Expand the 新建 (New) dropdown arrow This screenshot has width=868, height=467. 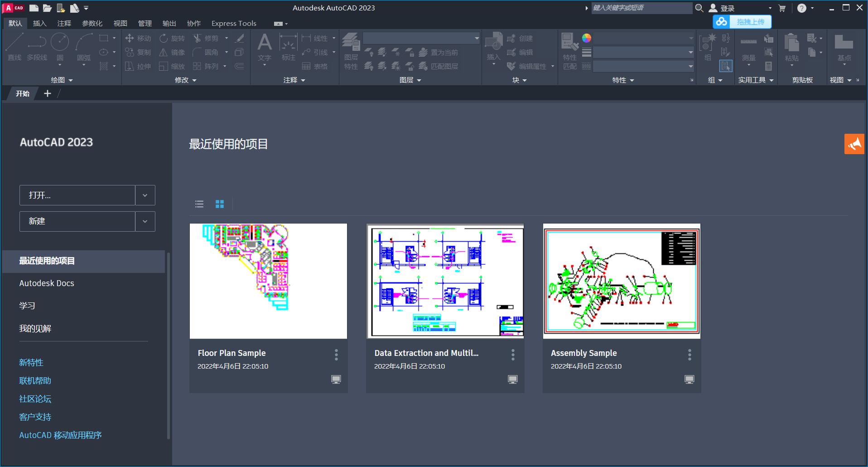(x=145, y=221)
